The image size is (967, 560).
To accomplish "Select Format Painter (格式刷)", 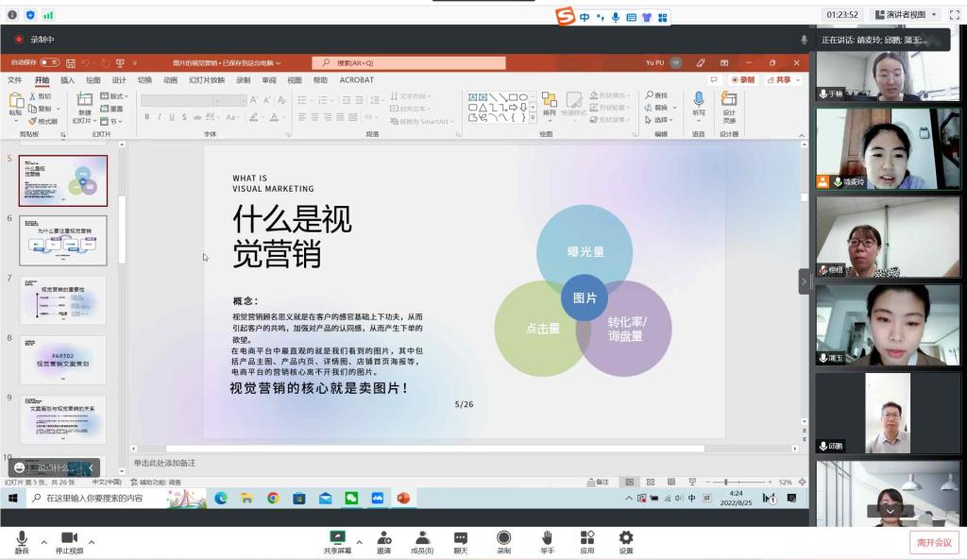I will click(43, 121).
